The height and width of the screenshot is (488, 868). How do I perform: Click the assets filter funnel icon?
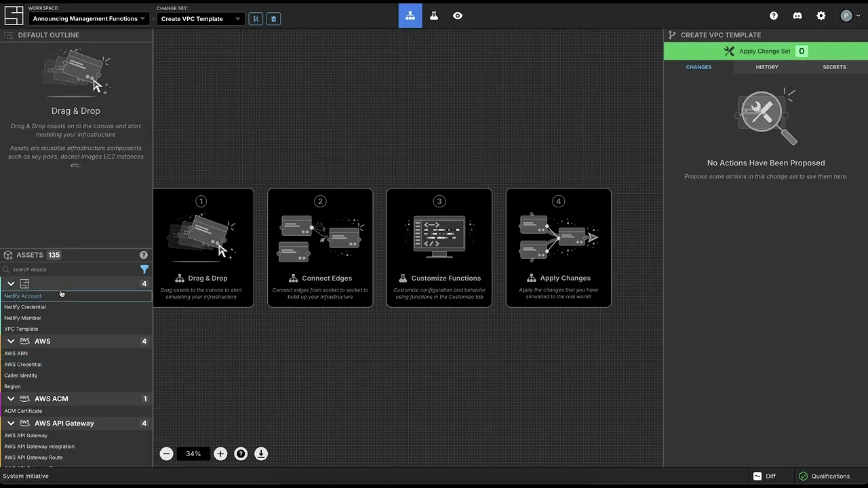click(x=144, y=269)
